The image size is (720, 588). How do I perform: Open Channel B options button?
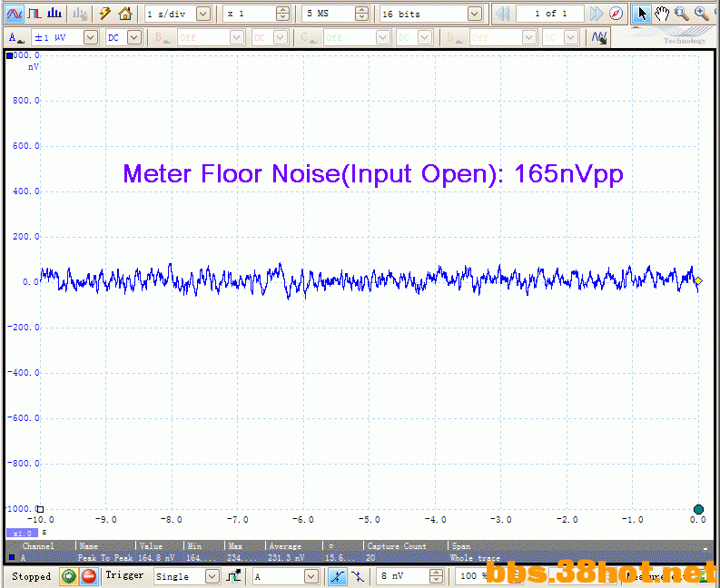coord(162,37)
